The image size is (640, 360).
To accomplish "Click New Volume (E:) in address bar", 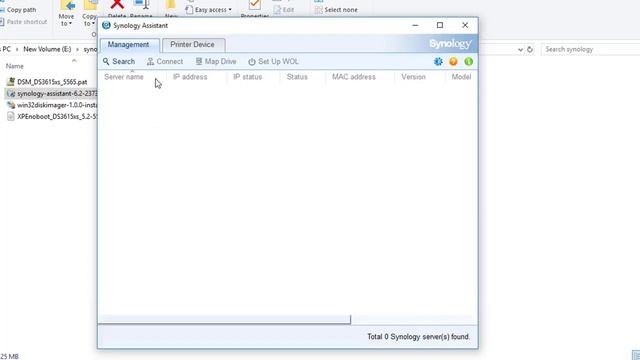I will [x=47, y=49].
